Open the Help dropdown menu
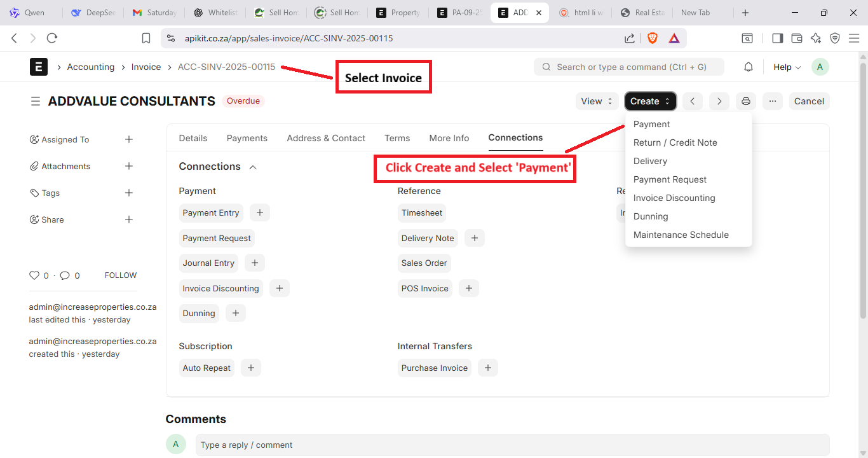 (787, 67)
